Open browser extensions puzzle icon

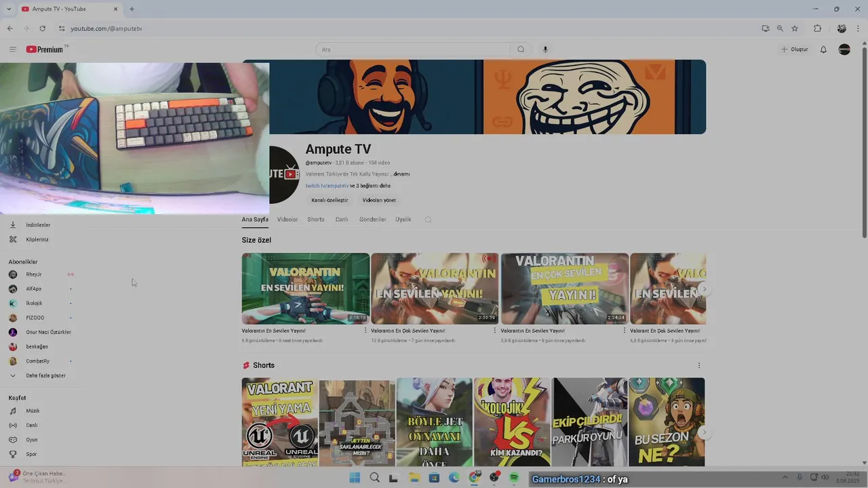pos(817,28)
